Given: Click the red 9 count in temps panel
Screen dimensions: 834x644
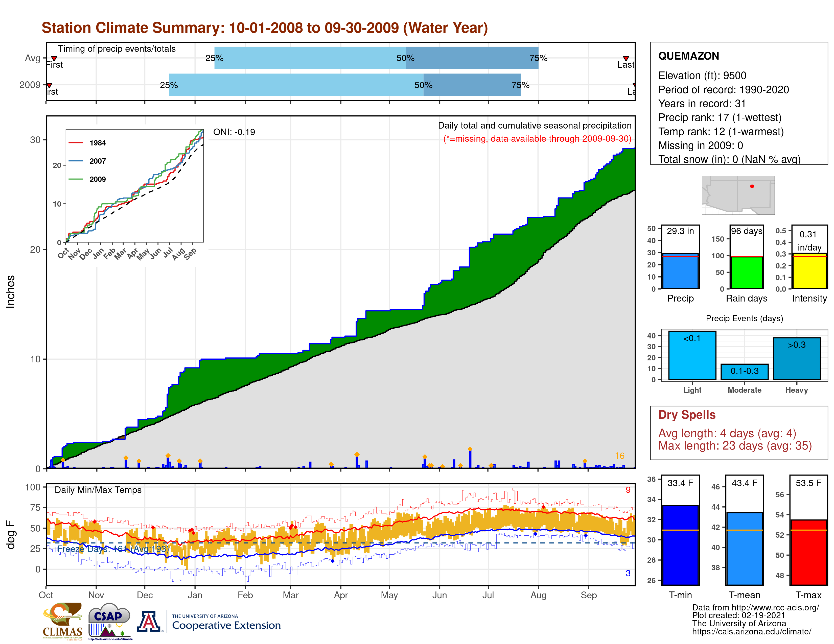Looking at the screenshot, I should (628, 490).
